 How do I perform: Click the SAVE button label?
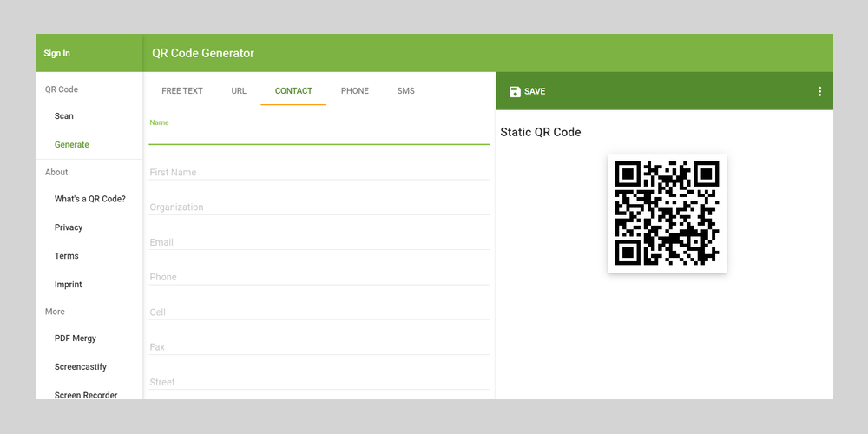(x=535, y=91)
